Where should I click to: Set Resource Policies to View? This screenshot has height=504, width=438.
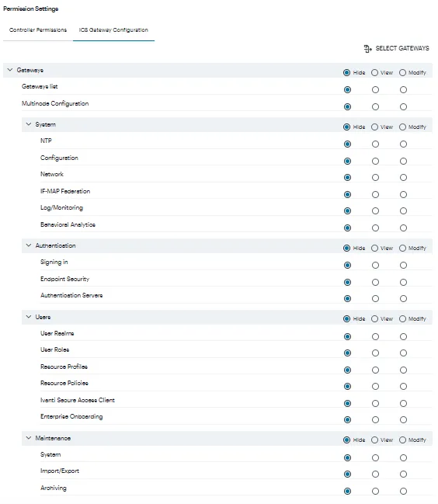(x=375, y=387)
